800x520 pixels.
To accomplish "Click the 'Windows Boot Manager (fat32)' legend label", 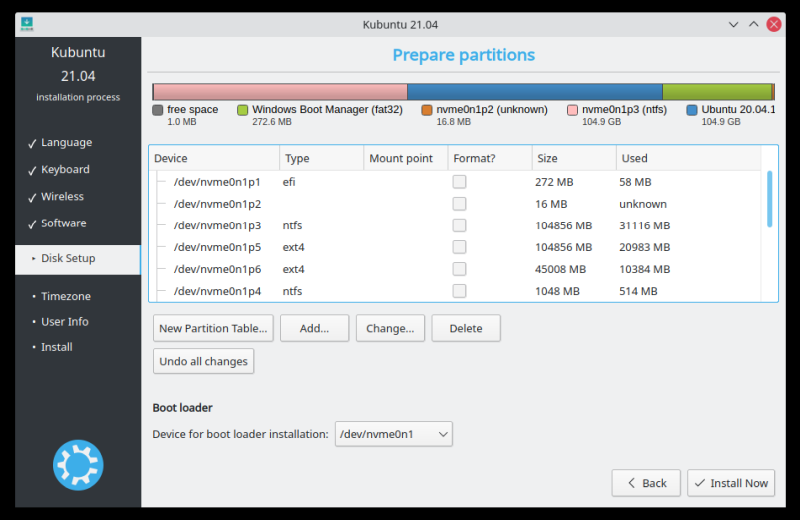I will [x=327, y=109].
